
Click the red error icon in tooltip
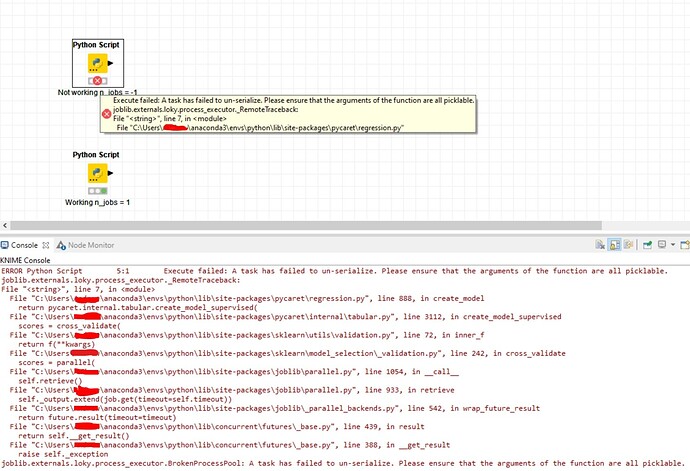(106, 114)
